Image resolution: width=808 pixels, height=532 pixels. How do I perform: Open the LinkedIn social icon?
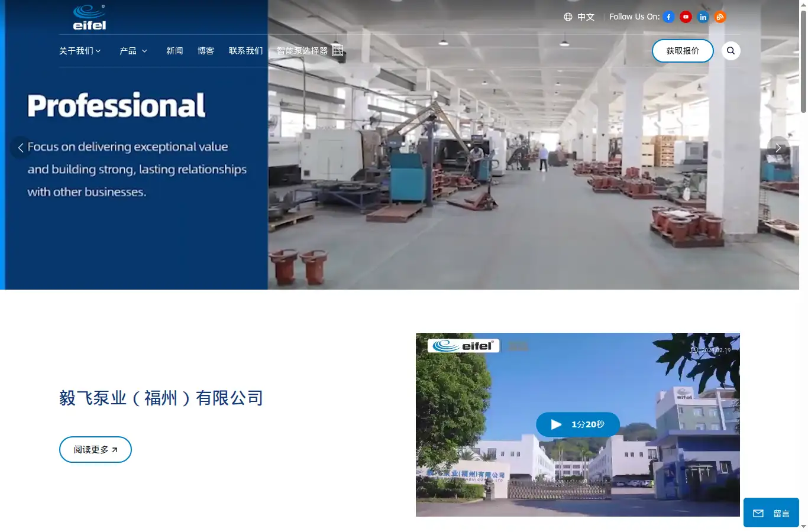(x=703, y=17)
